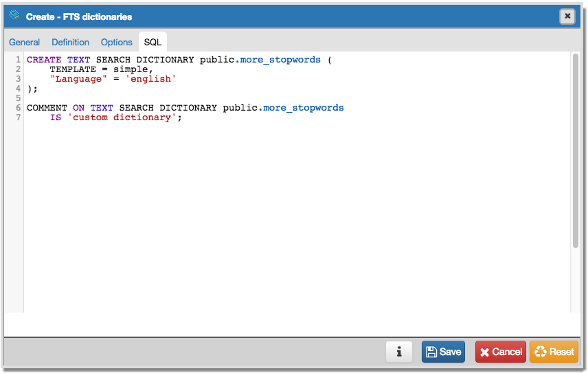Close the Create FTS dictionaries dialog

567,16
